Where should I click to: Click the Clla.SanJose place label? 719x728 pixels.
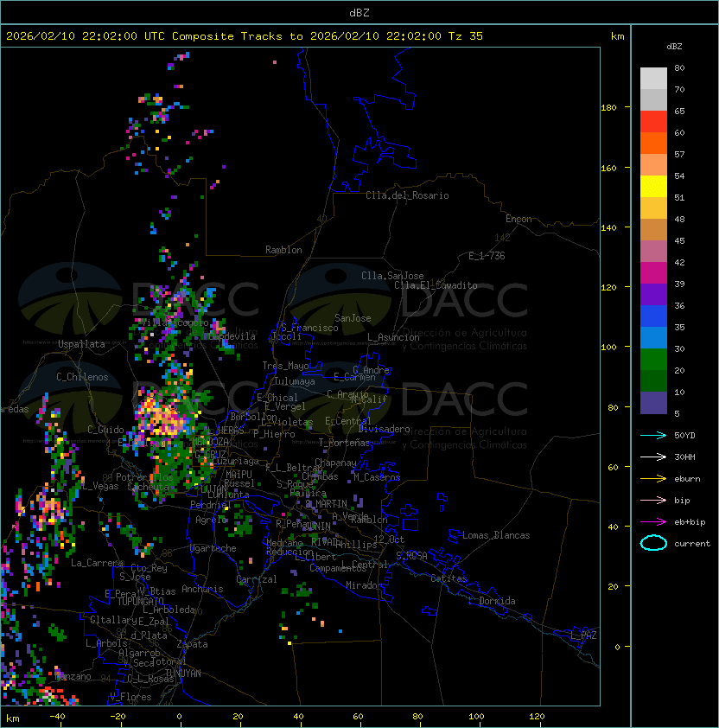[392, 276]
